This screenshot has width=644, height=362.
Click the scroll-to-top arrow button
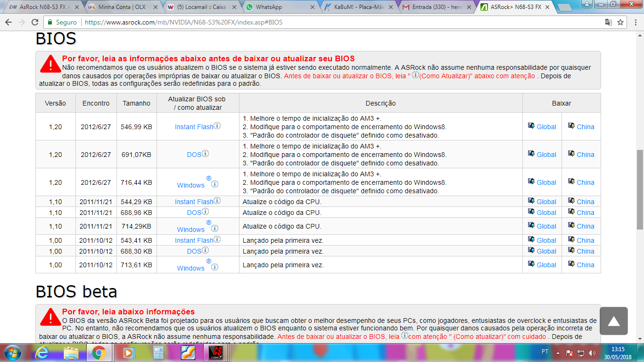pyautogui.click(x=613, y=321)
